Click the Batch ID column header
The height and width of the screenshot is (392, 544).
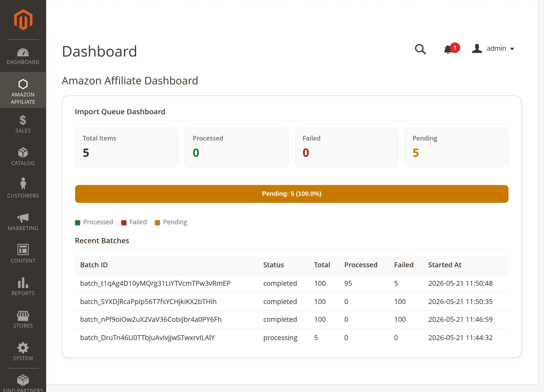[x=94, y=265]
